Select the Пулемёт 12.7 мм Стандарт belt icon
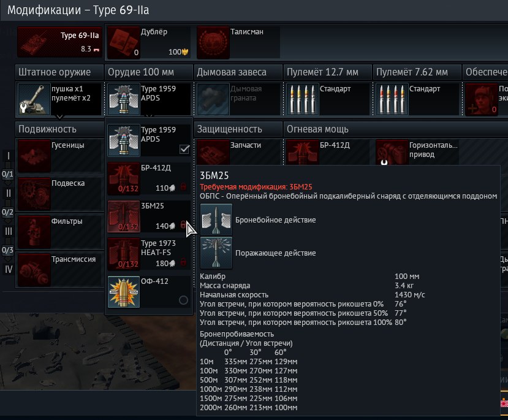Screen dimensions: 508x420 coord(302,99)
